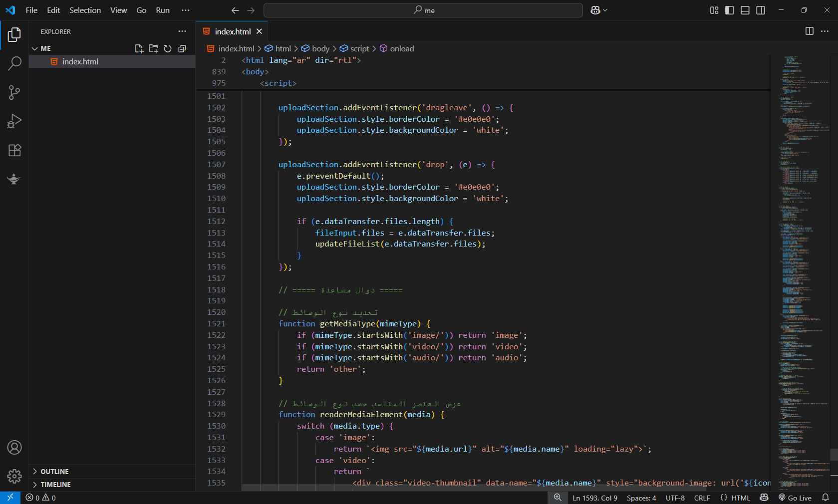Toggle the bottom panel visibility
The width and height of the screenshot is (838, 504).
745,10
